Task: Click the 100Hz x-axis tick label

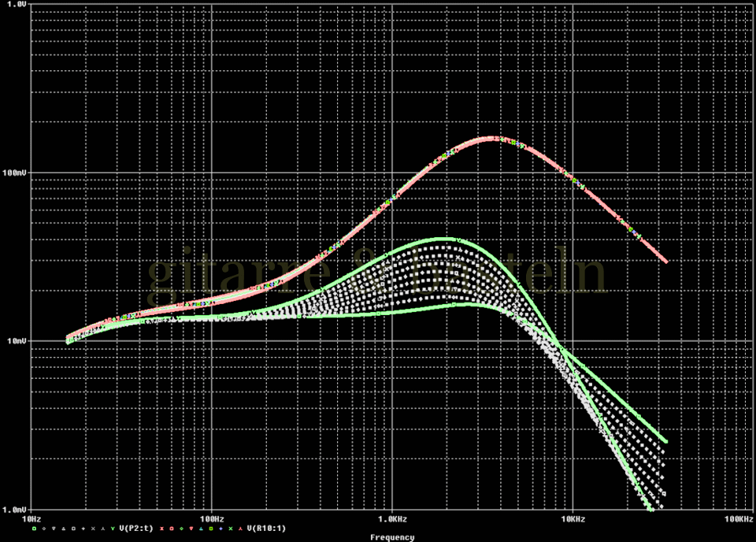Action: click(210, 519)
